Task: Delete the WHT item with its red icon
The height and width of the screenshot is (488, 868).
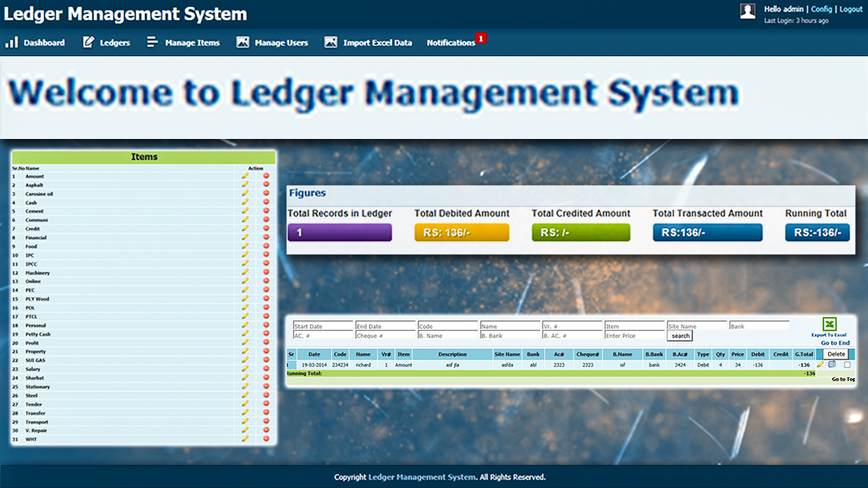Action: click(x=266, y=439)
